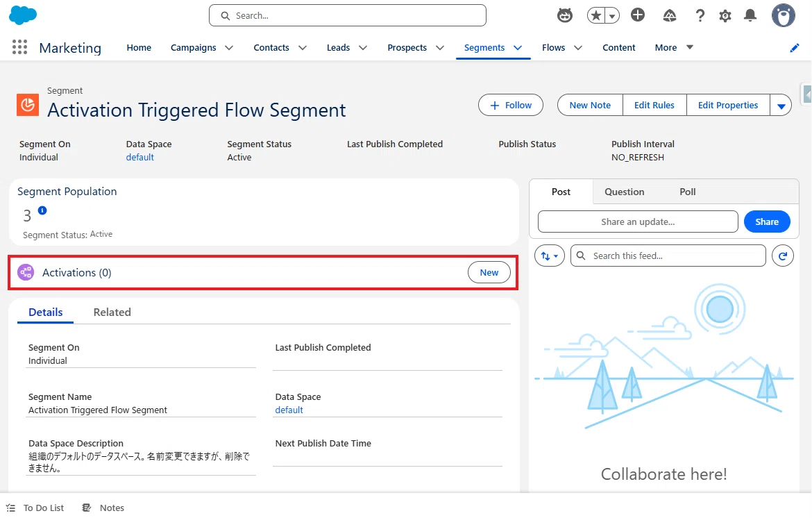Click the pencil icon to edit the nav bar

point(795,48)
